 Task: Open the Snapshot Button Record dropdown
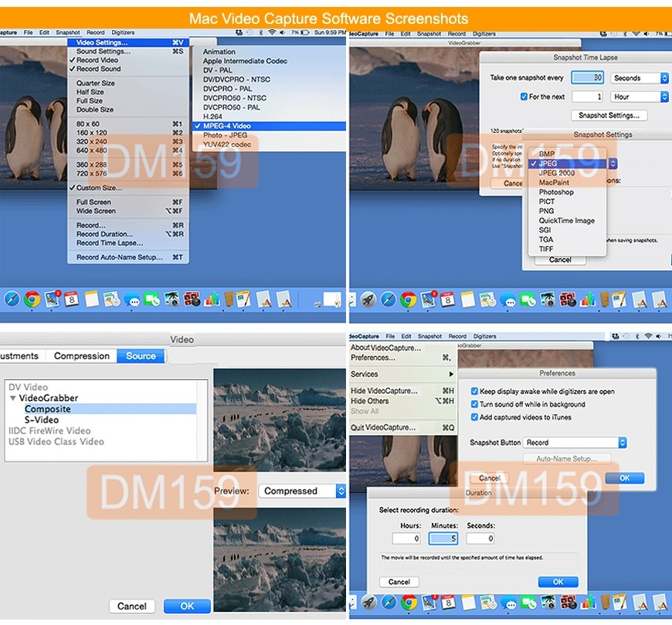point(575,443)
